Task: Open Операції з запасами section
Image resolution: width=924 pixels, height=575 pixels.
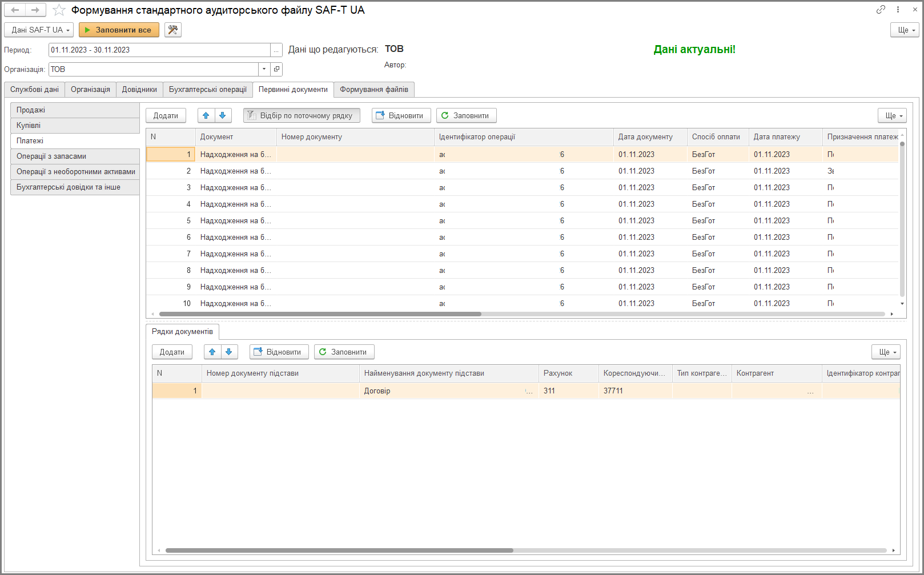Action: click(x=75, y=156)
